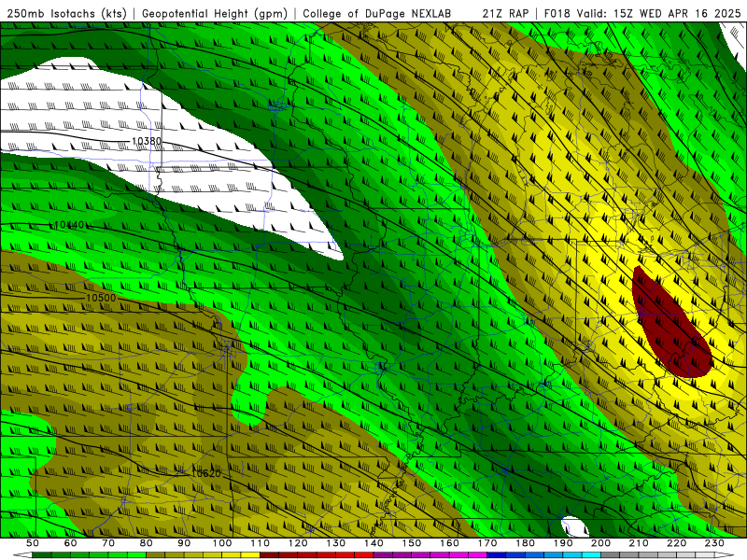Click the dark red jet streak core on map
The width and height of the screenshot is (747, 560).
click(670, 324)
